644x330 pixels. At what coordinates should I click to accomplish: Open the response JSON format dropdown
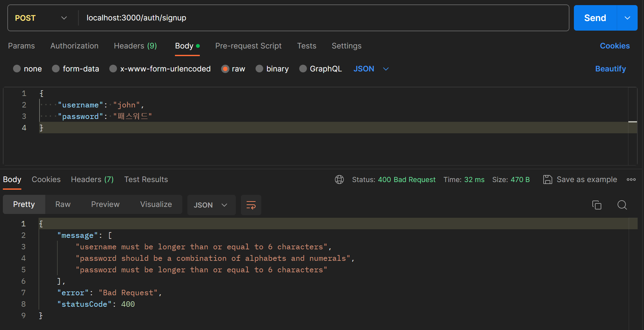tap(211, 205)
